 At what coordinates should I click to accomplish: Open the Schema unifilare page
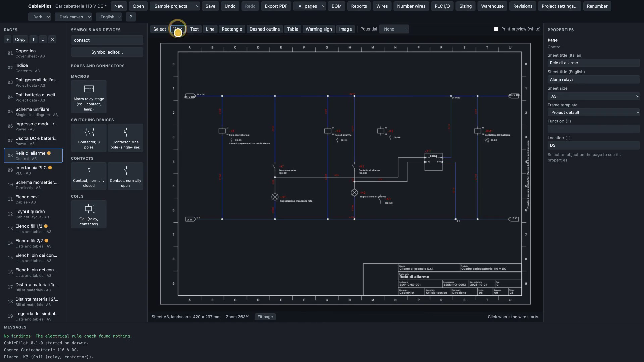click(x=33, y=112)
